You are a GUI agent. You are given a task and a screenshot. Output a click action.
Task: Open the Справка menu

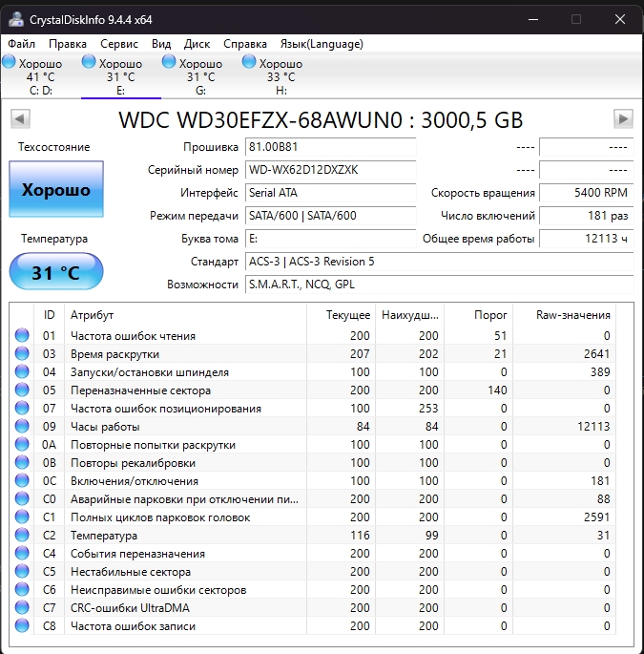click(x=244, y=44)
